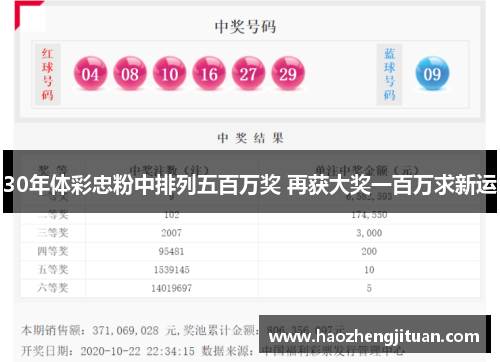
Task: Click the 中奖号码 heading
Action: (x=245, y=27)
